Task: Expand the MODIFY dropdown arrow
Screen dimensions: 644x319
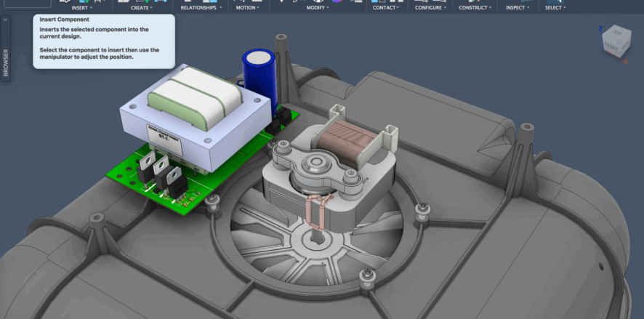Action: click(317, 7)
